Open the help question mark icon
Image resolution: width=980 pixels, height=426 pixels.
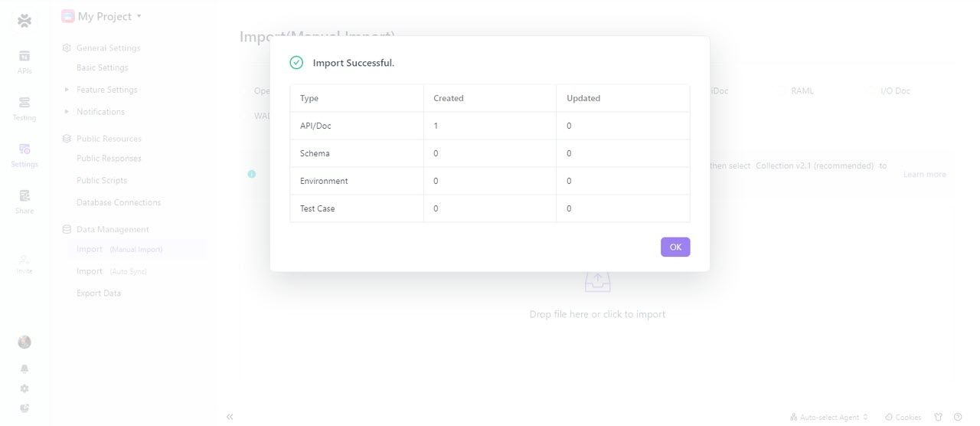[x=958, y=417]
